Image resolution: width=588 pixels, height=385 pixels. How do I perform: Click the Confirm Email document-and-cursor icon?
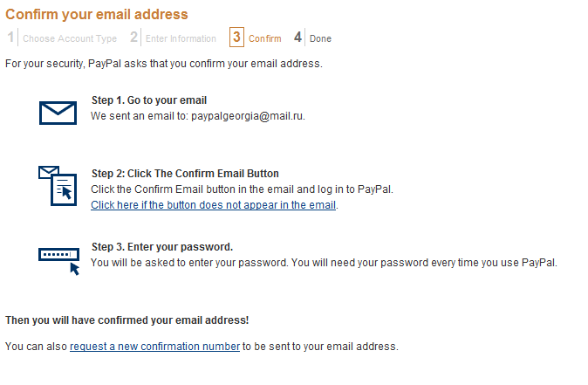(x=58, y=185)
